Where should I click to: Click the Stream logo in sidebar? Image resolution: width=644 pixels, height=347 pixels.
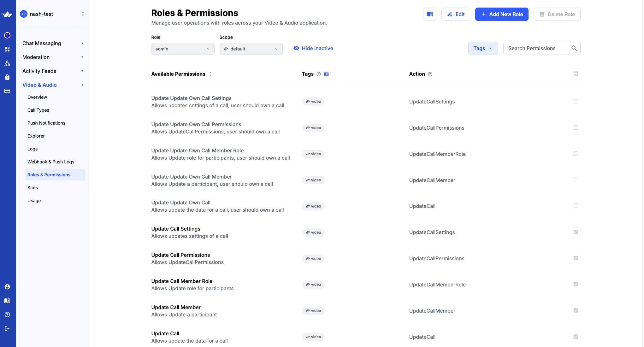click(x=7, y=14)
